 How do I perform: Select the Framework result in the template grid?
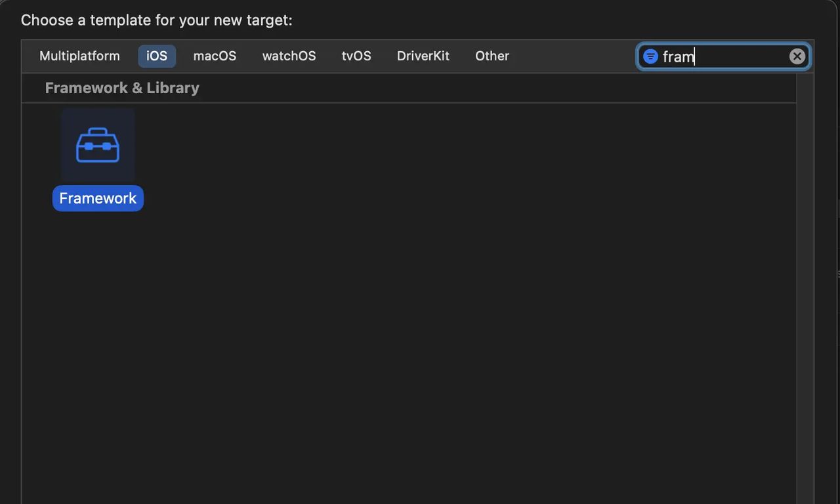[x=97, y=157]
